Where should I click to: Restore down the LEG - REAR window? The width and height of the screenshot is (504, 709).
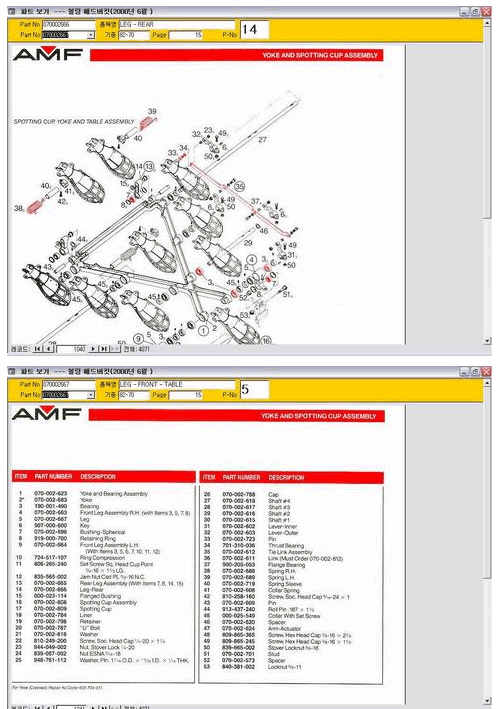click(476, 11)
